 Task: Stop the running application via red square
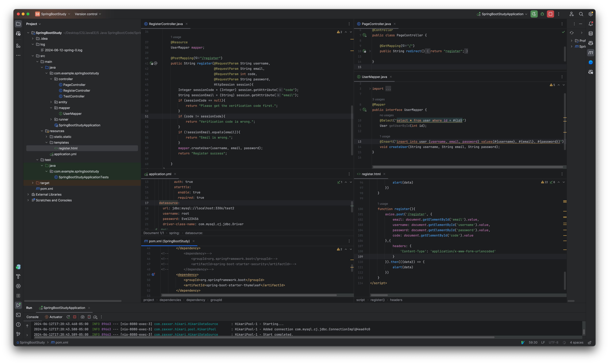551,14
